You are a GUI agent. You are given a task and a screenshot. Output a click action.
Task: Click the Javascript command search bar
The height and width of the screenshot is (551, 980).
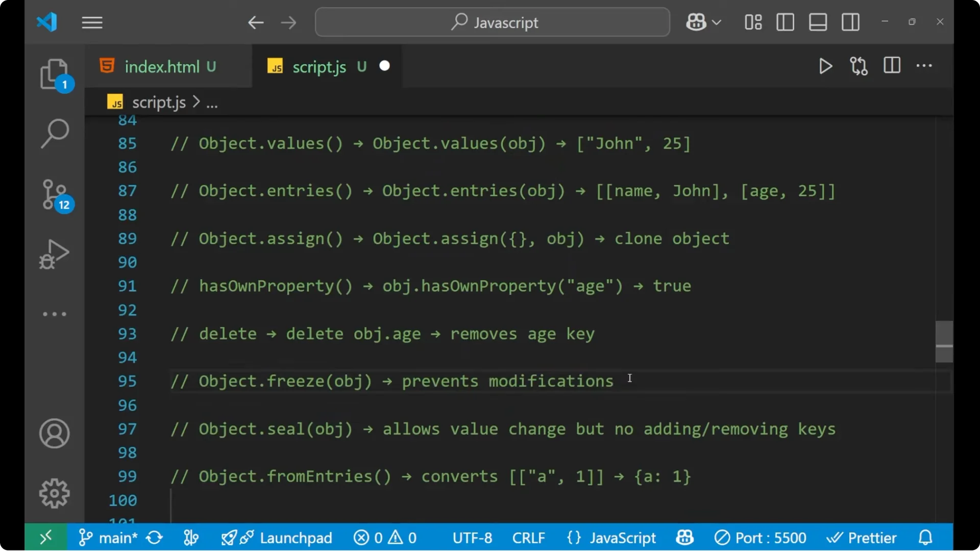click(492, 22)
